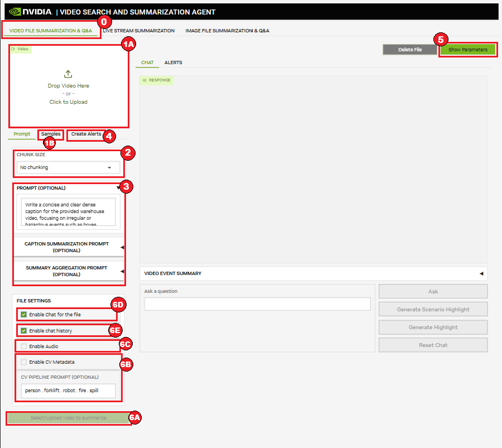Click the upload arrow icon in drop zone
The image size is (502, 448).
click(68, 73)
